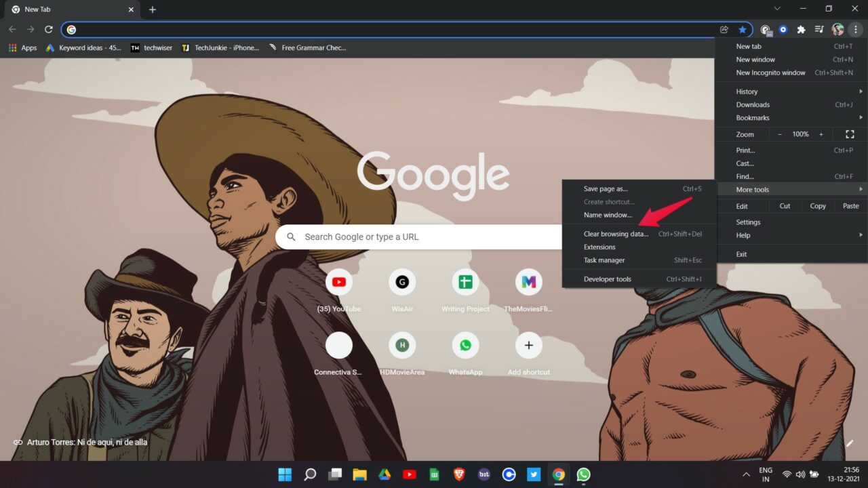The width and height of the screenshot is (868, 488).
Task: Select Extensions in the More tools submenu
Action: 639,247
